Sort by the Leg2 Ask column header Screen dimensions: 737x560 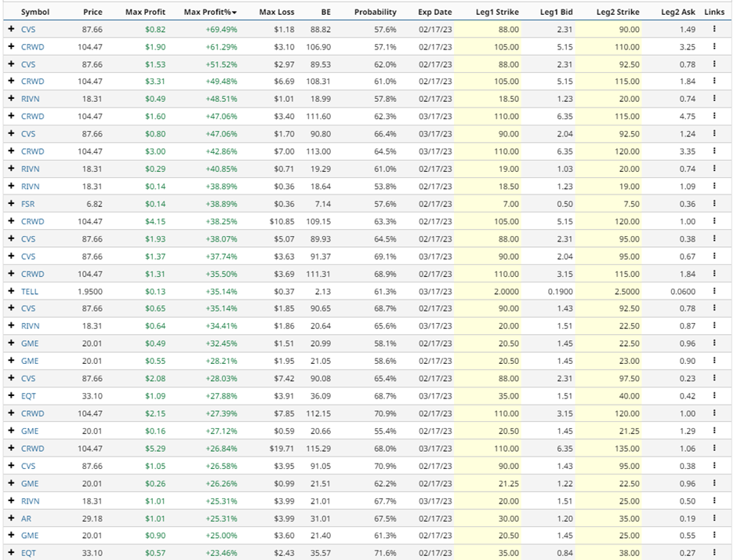click(x=677, y=12)
